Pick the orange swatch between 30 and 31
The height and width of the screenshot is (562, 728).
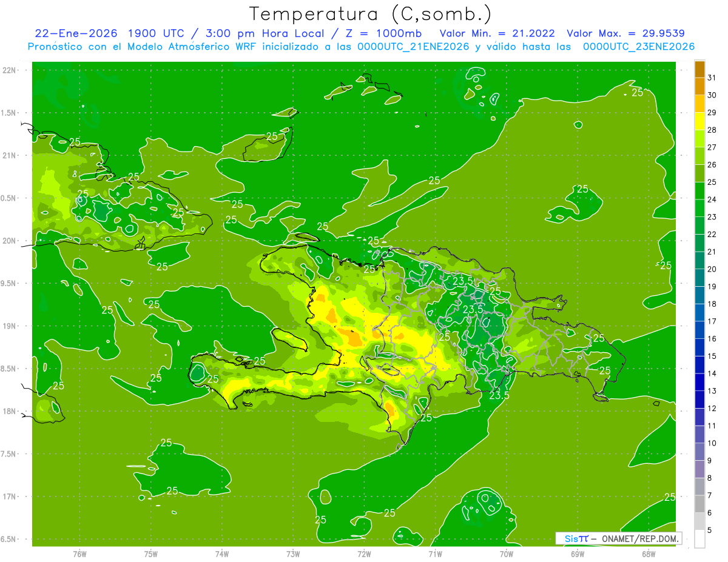699,87
